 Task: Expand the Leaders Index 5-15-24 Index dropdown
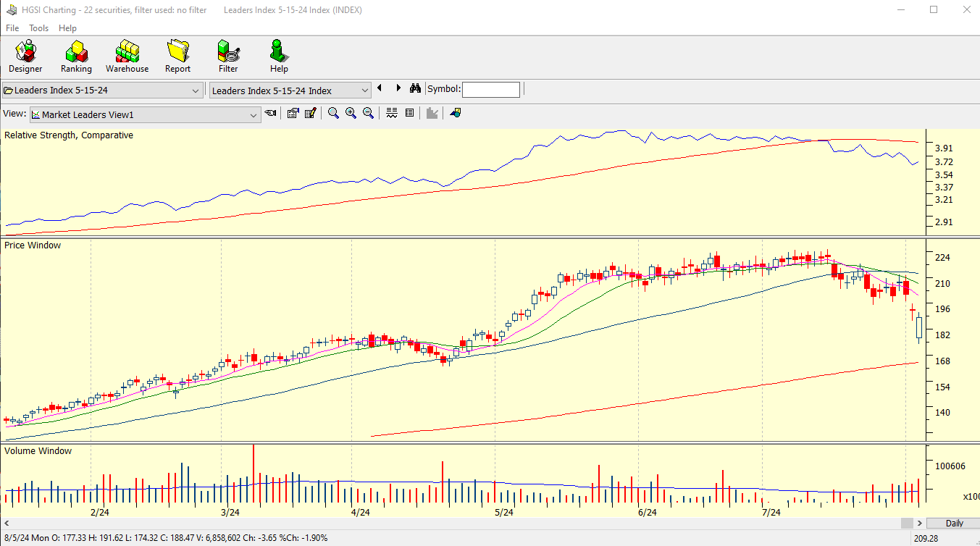pos(365,91)
